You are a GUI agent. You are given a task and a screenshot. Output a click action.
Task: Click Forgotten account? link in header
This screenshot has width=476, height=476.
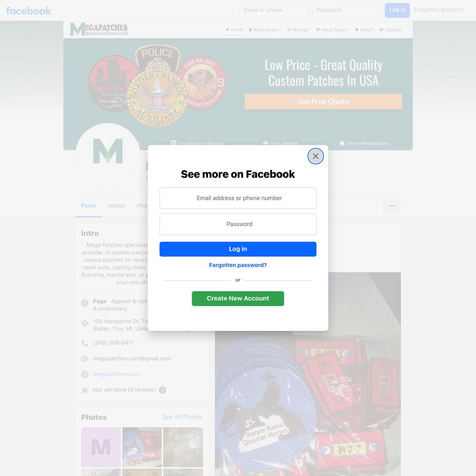439,10
